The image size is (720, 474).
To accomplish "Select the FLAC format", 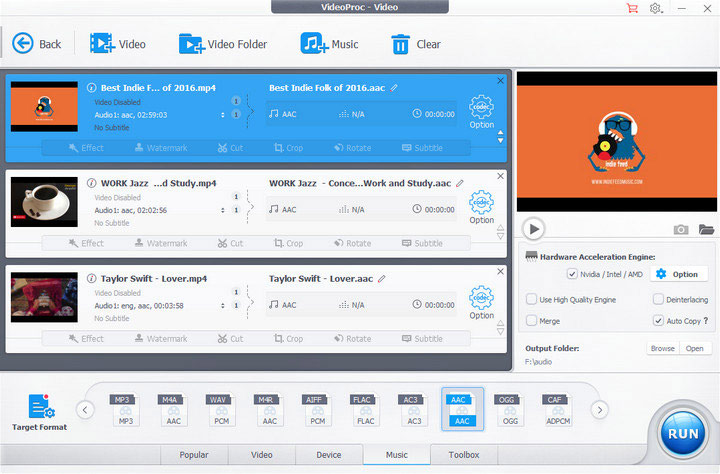I will click(x=366, y=409).
